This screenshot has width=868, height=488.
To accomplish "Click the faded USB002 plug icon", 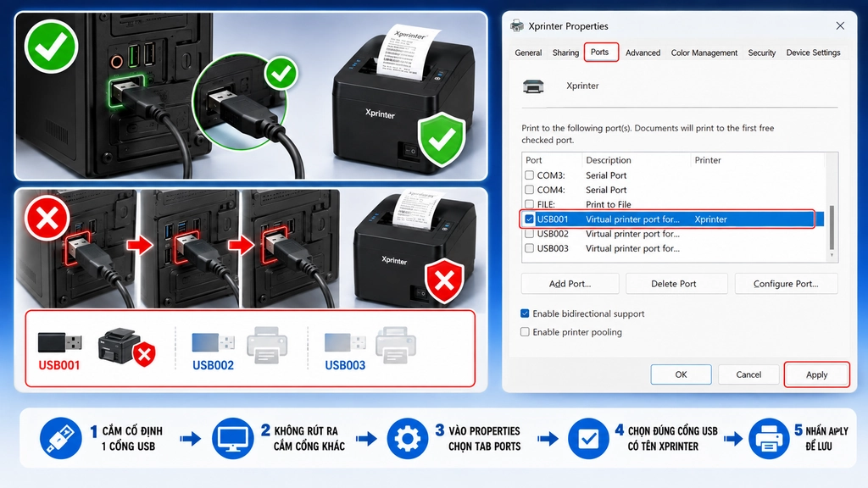I will click(213, 342).
